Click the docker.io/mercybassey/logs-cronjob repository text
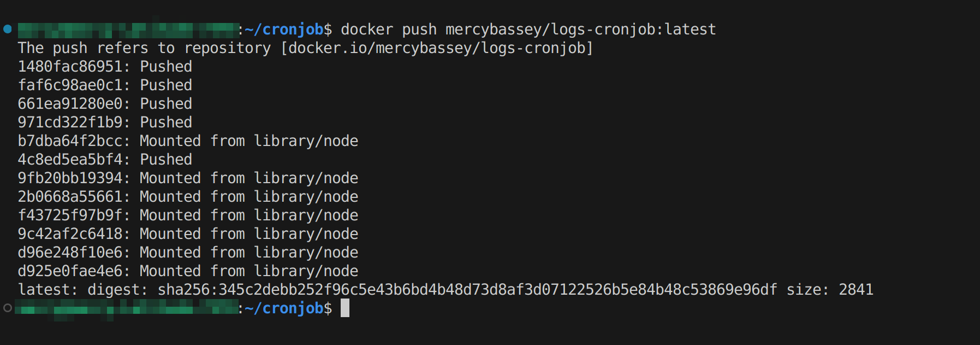The width and height of the screenshot is (980, 345). tap(437, 48)
